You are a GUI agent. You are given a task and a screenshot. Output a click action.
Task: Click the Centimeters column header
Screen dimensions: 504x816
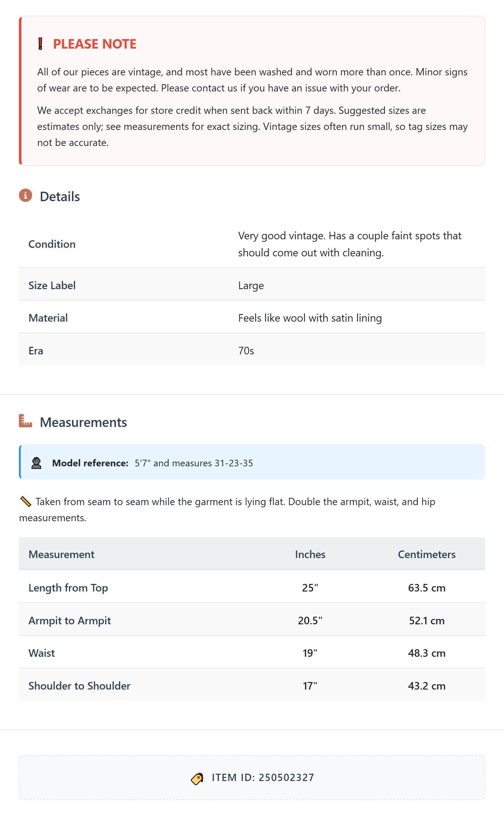(x=427, y=554)
